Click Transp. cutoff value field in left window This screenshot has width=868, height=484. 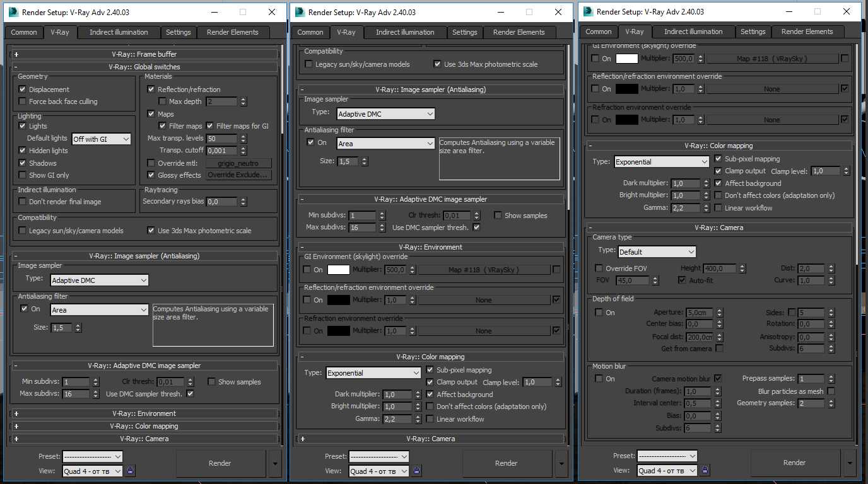[222, 151]
